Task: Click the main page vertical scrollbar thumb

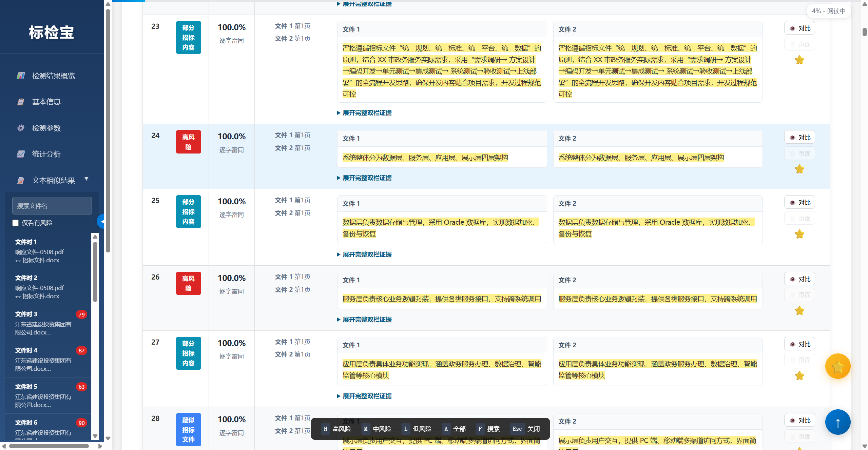Action: (865, 32)
